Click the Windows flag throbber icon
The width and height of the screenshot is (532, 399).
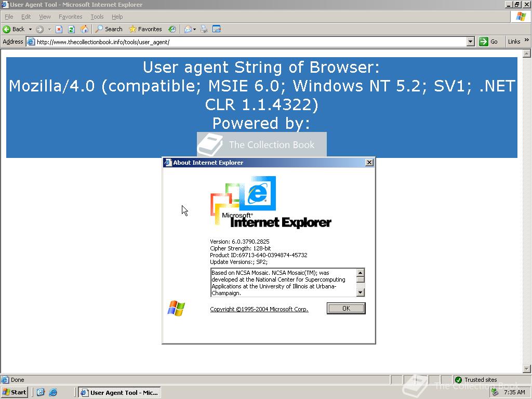[x=521, y=17]
